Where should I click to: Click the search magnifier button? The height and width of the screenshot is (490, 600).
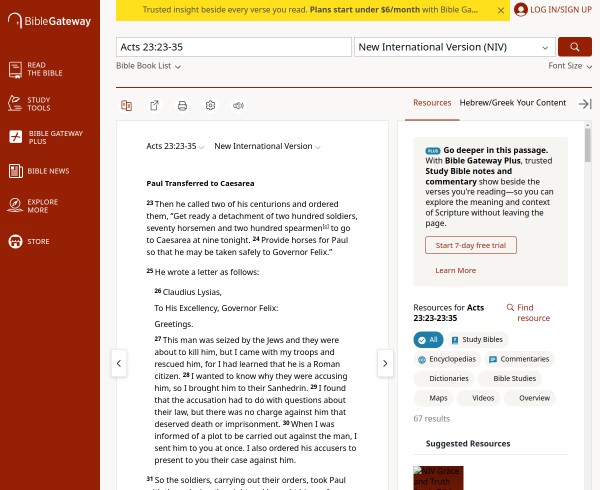(575, 47)
